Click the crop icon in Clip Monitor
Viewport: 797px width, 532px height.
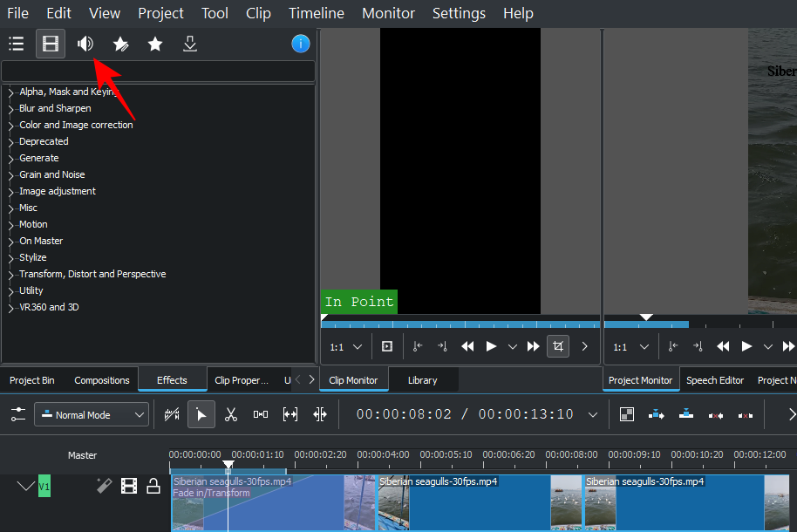click(x=558, y=346)
